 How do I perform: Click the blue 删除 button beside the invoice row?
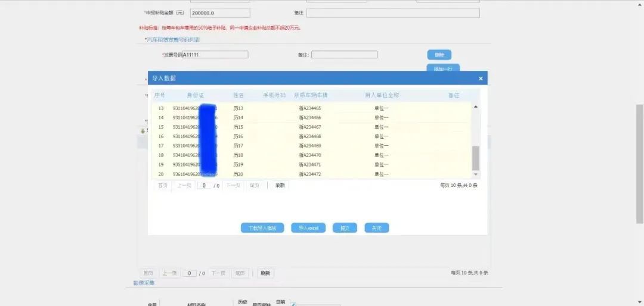click(439, 55)
